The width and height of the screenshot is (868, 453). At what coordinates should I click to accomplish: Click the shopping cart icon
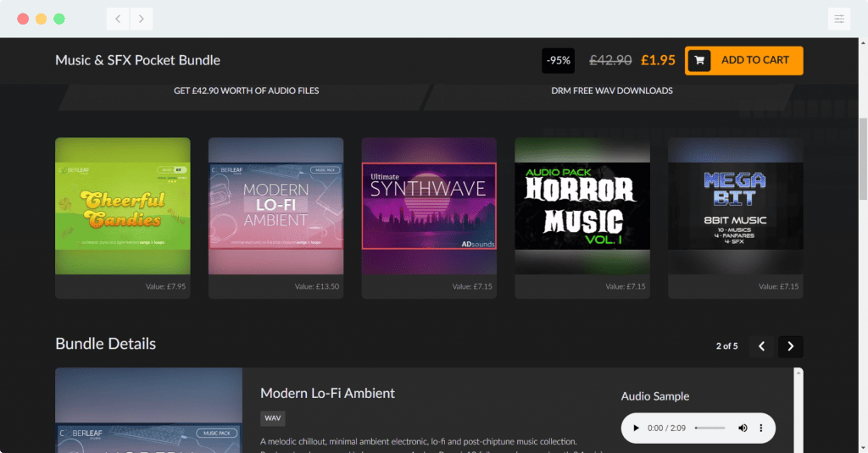coord(699,61)
